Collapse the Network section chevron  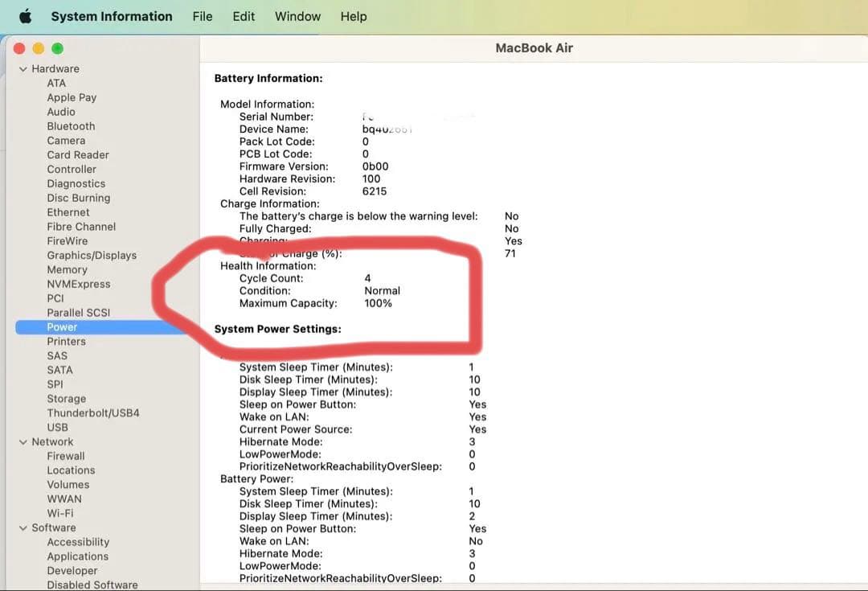coord(23,442)
